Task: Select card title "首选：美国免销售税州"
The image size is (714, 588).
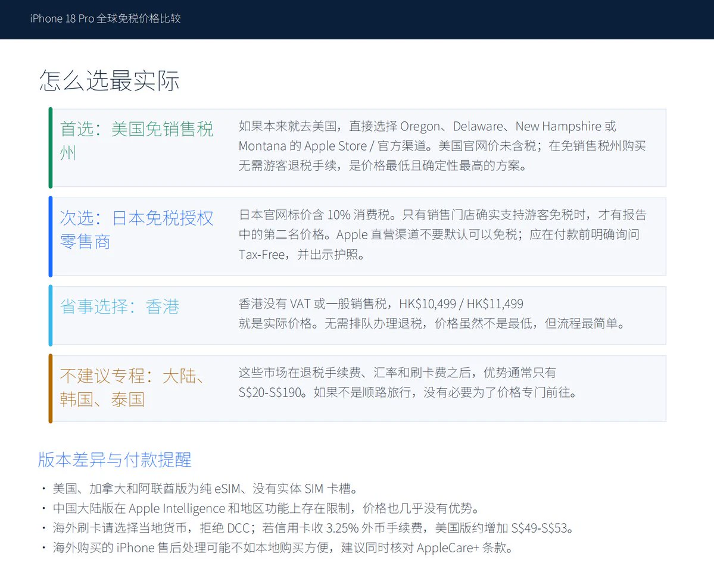Action: click(136, 140)
